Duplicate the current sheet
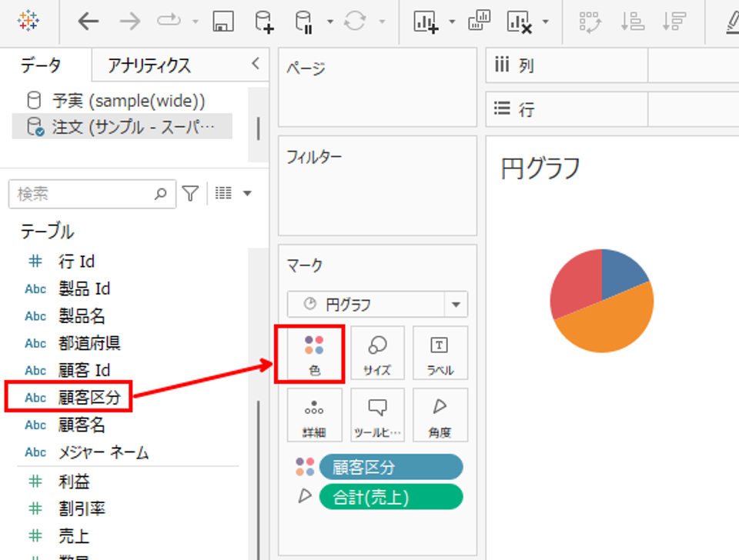This screenshot has width=739, height=560. coord(480,21)
